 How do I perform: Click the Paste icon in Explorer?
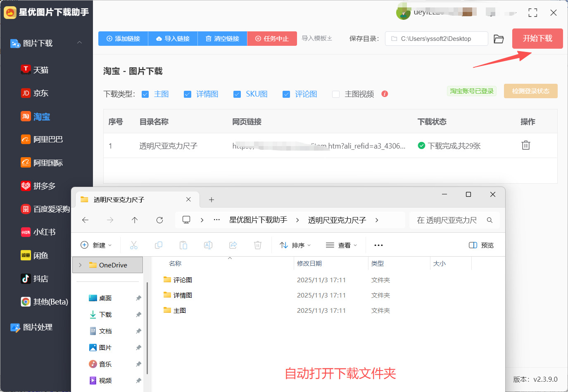point(183,245)
